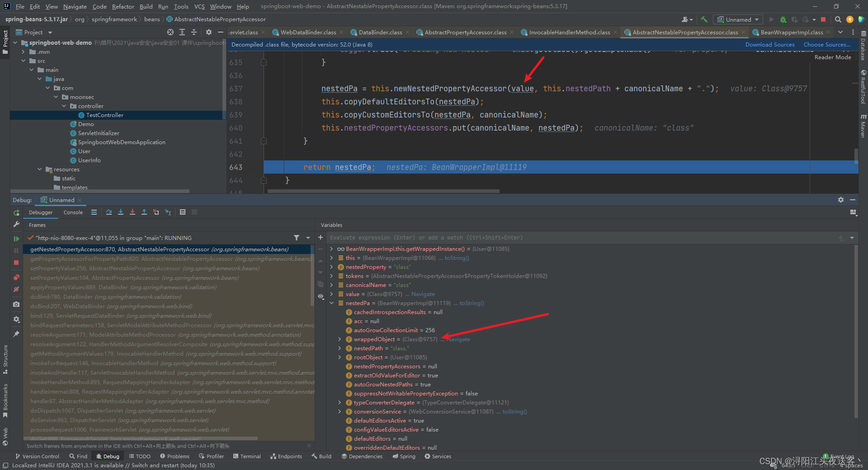Select the setPropertyValue:256 stack frame
The height and width of the screenshot is (470, 868).
[x=145, y=268]
